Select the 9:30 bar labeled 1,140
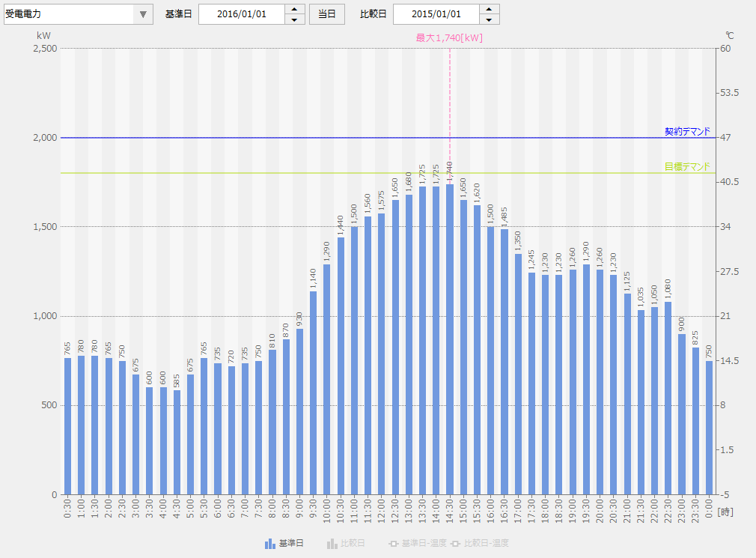This screenshot has width=756, height=558. point(313,392)
